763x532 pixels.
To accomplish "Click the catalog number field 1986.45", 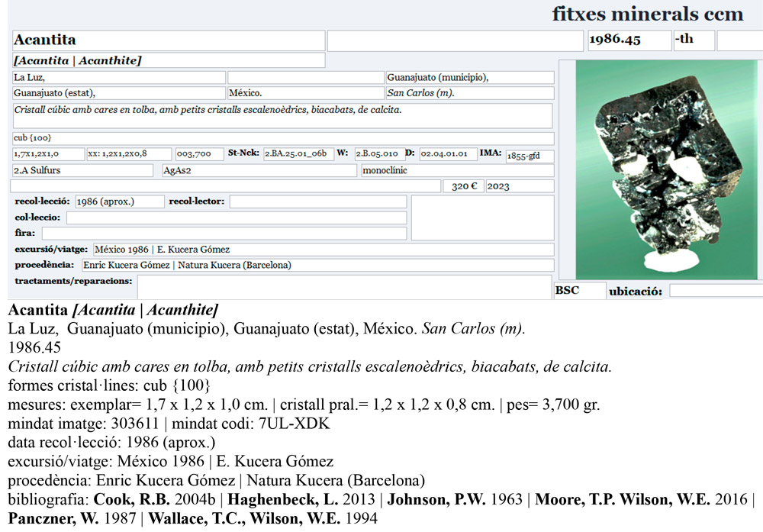I will tap(629, 40).
